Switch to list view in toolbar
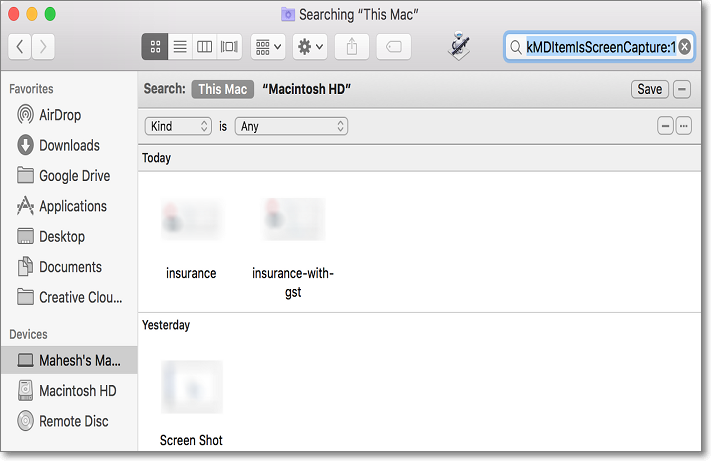Screen dimensions: 711x461 coord(180,46)
